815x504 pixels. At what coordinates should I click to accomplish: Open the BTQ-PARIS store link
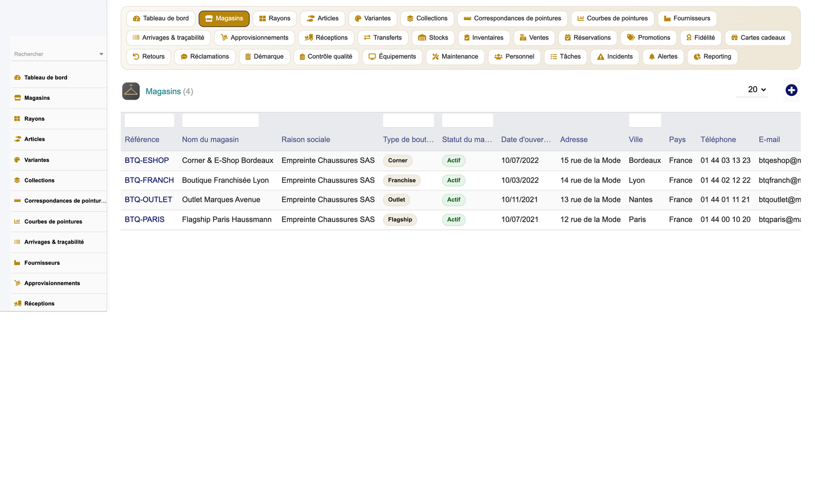[144, 219]
